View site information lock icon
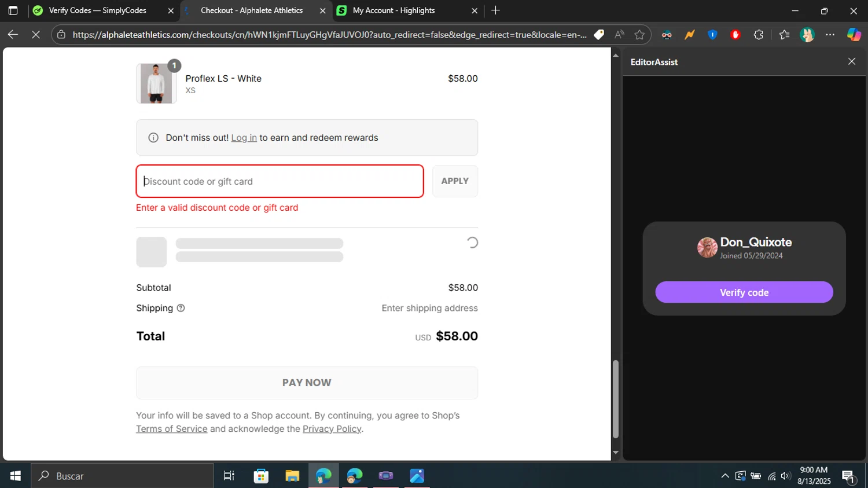Image resolution: width=868 pixels, height=488 pixels. point(61,35)
